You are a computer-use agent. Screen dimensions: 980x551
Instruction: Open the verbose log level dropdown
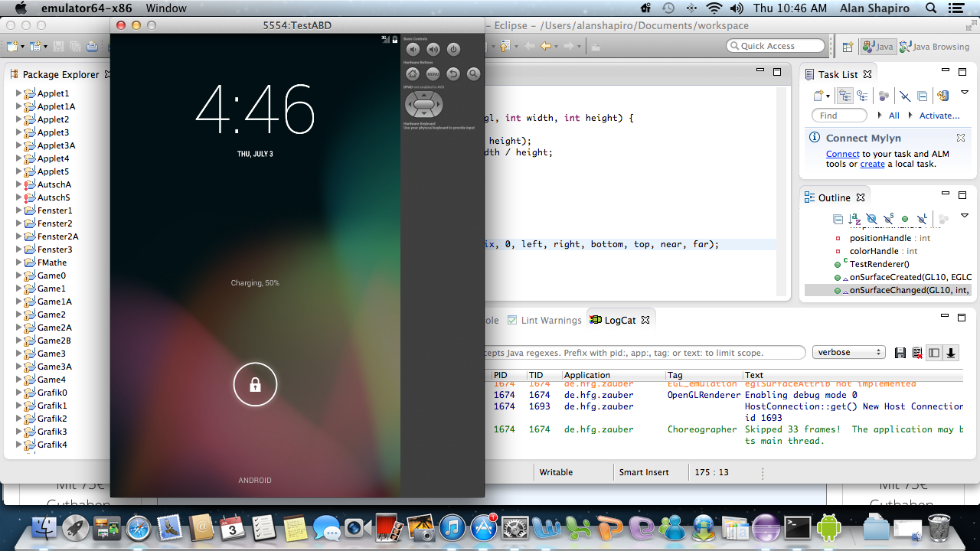[x=849, y=352]
